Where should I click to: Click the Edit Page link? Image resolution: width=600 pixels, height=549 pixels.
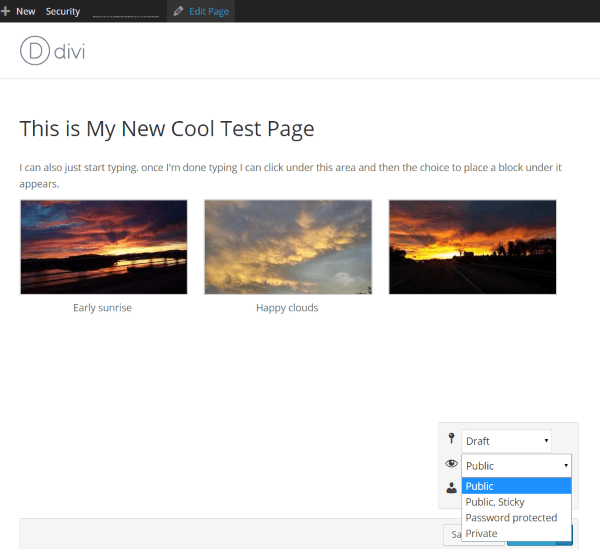coord(209,11)
